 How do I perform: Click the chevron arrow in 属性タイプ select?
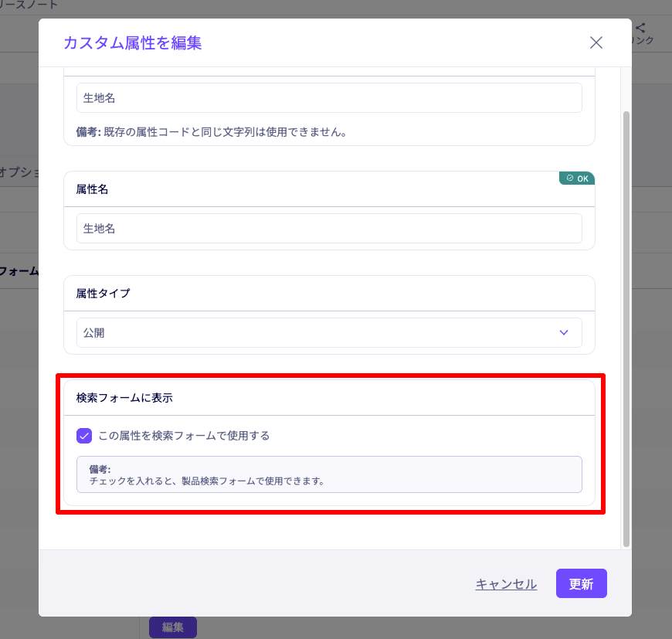(563, 333)
